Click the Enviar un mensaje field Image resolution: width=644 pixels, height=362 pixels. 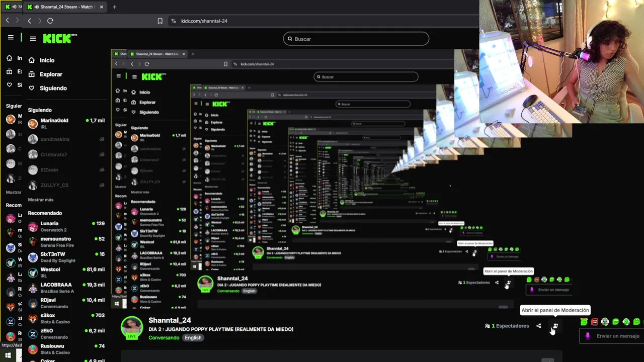coord(612,336)
